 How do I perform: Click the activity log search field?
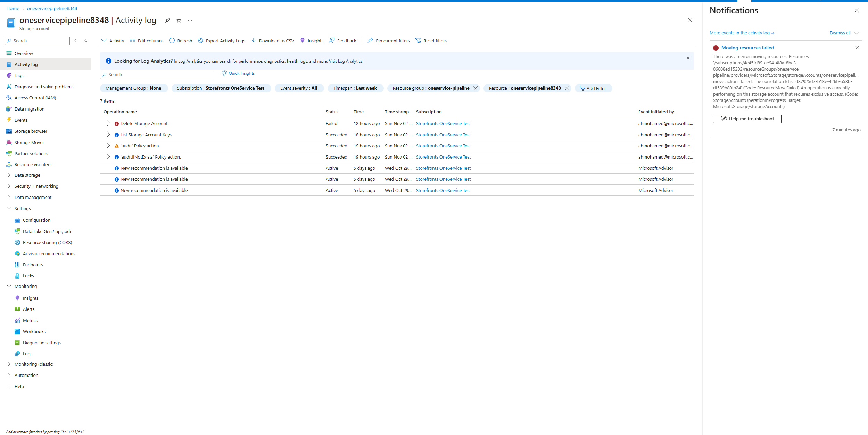tap(157, 75)
